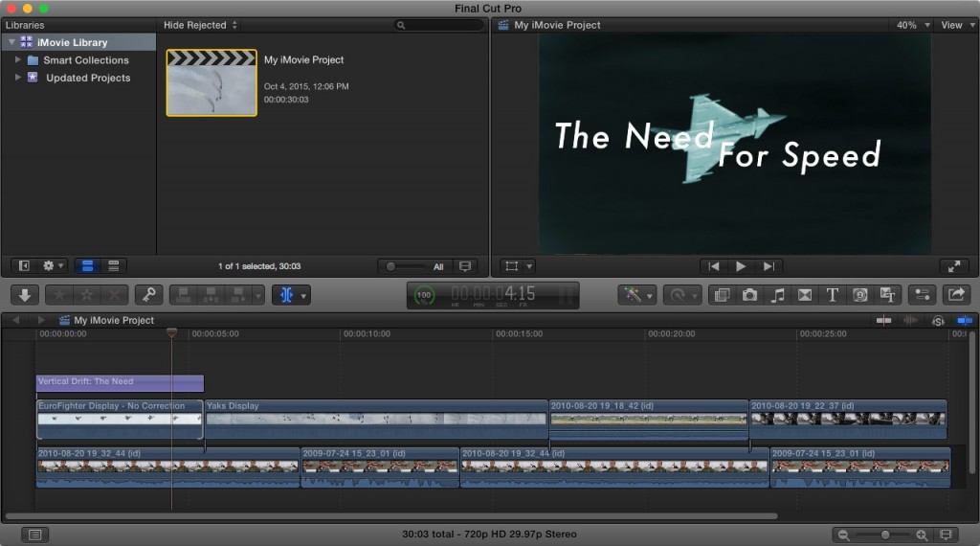Open the 40% viewer zoom dropdown

[913, 25]
